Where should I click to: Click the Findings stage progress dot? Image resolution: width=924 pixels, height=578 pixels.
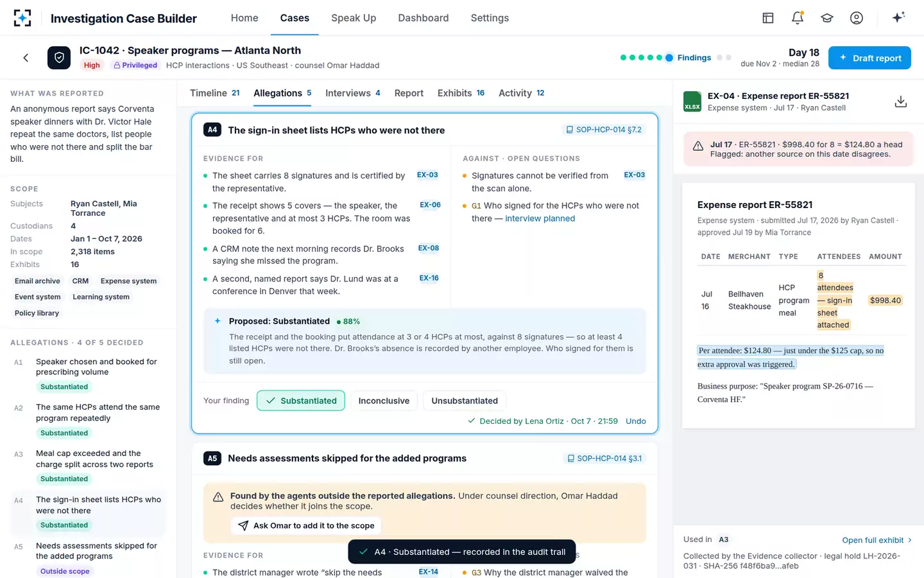(669, 58)
